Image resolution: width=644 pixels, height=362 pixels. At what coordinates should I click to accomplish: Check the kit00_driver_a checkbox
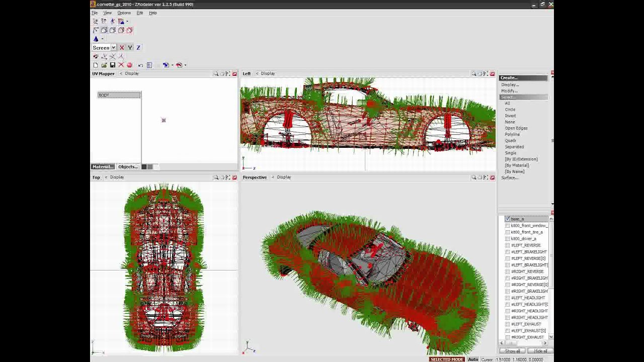[x=507, y=239]
